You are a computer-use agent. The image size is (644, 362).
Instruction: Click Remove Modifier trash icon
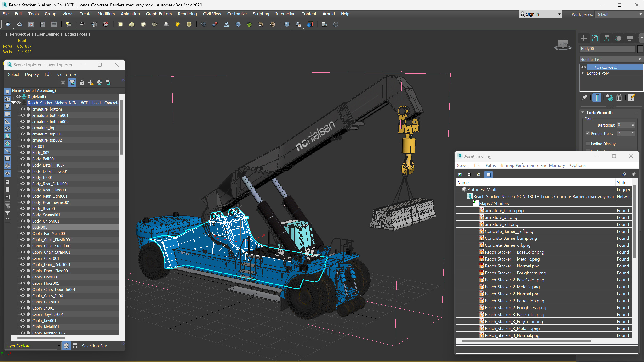pos(619,98)
